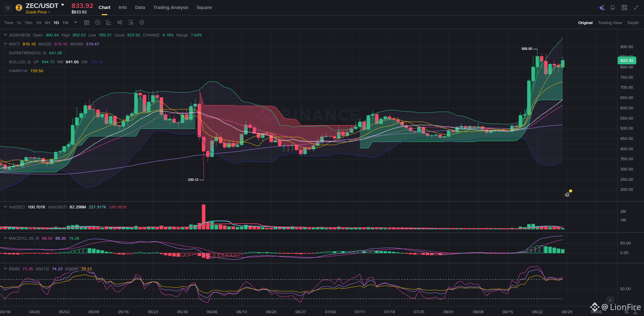Click the hexagon icon in chart toolbar

[142, 23]
